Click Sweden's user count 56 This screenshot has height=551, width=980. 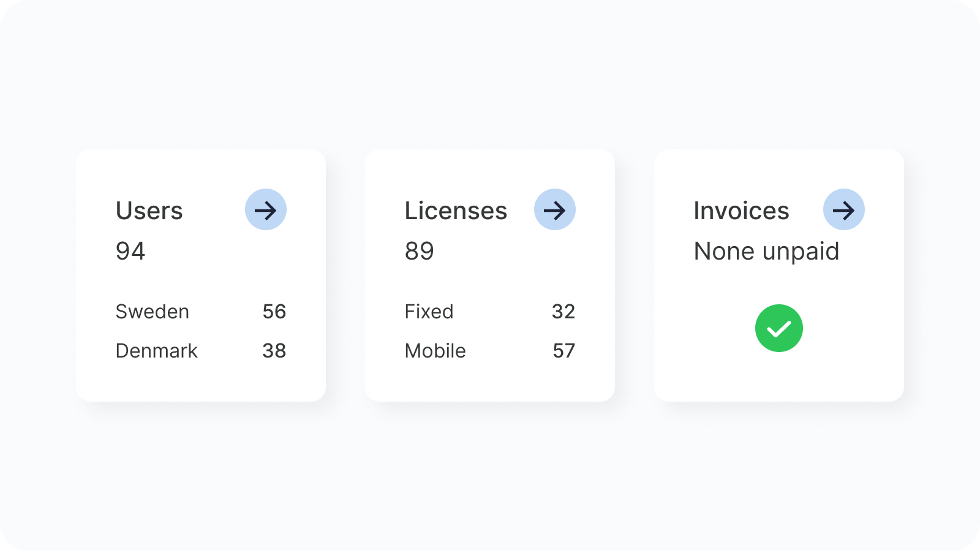pyautogui.click(x=274, y=312)
